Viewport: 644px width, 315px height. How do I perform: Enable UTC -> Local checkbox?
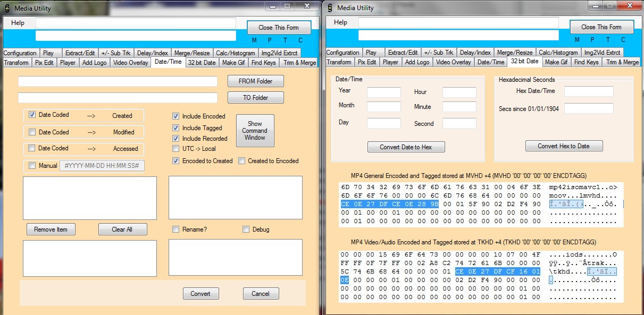(176, 149)
